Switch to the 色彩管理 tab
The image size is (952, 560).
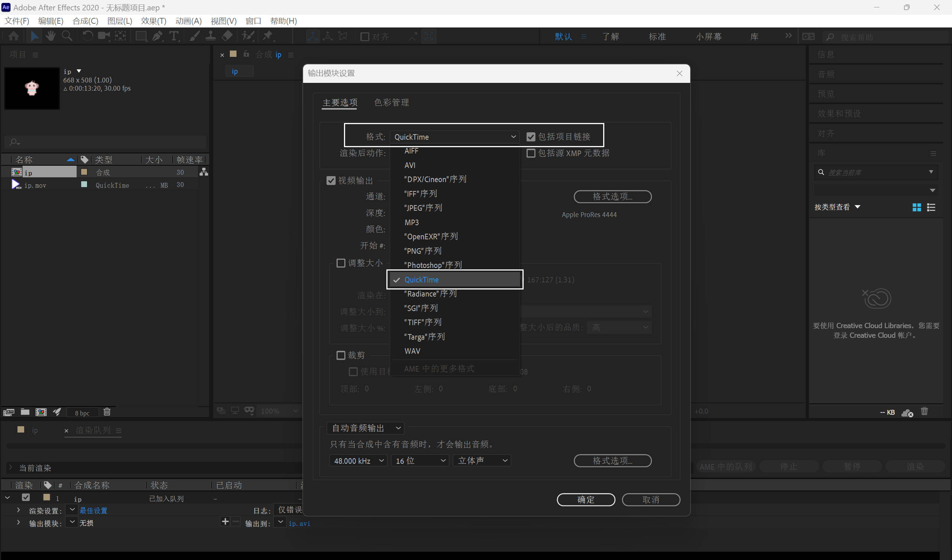[x=391, y=103]
